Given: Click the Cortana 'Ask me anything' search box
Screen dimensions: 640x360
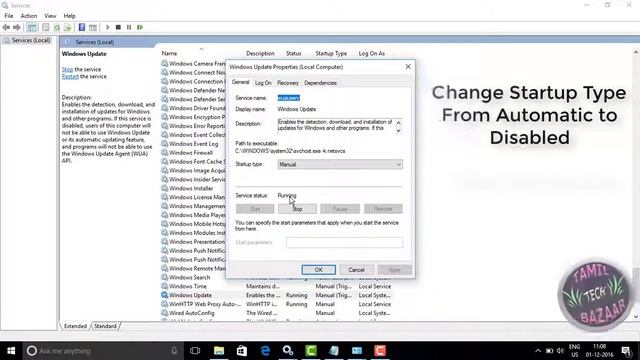Looking at the screenshot, I should pos(102,351).
